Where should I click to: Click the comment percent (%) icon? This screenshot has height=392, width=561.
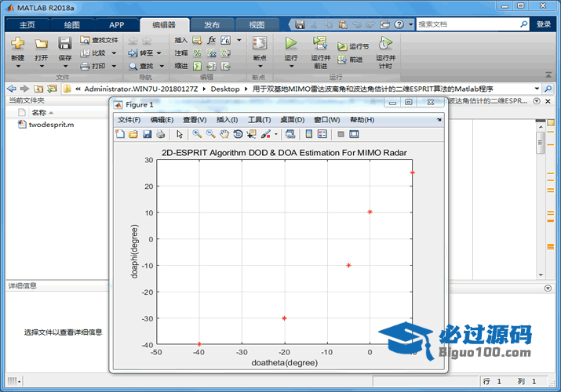point(197,53)
